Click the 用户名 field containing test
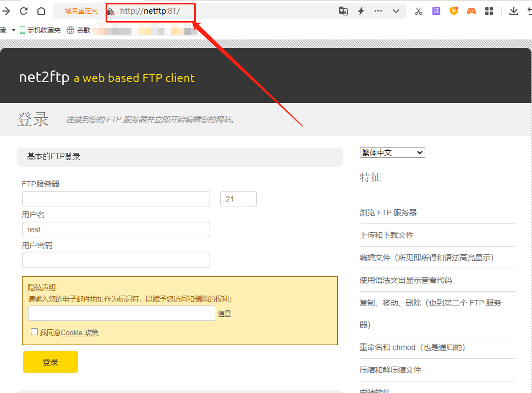The height and width of the screenshot is (393, 532). [x=116, y=230]
